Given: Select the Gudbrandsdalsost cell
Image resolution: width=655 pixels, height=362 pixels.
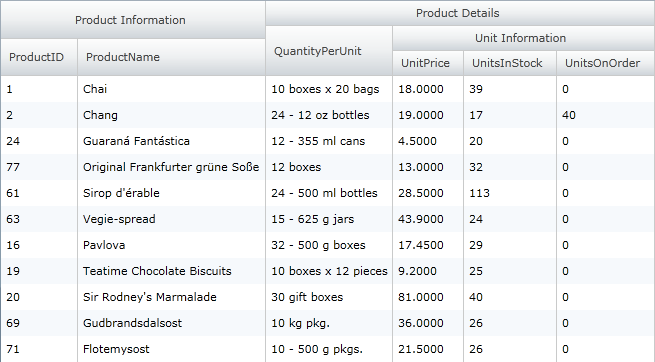Looking at the screenshot, I should click(x=172, y=323).
